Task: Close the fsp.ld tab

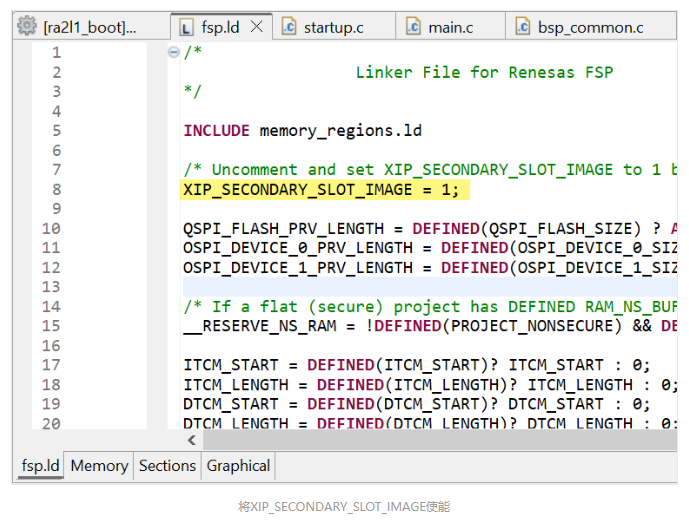Action: click(x=257, y=27)
